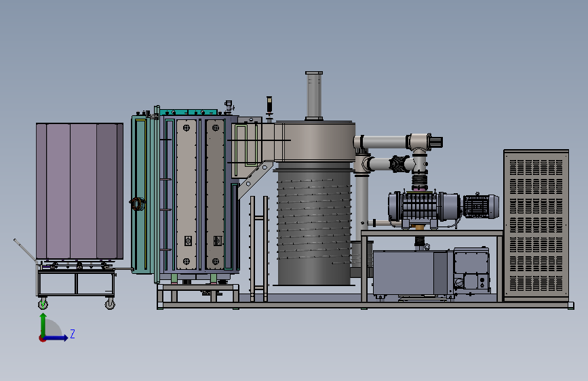Pick the diagonal support bracket with holes
Viewport: 588px width, 381px height.
point(256,180)
